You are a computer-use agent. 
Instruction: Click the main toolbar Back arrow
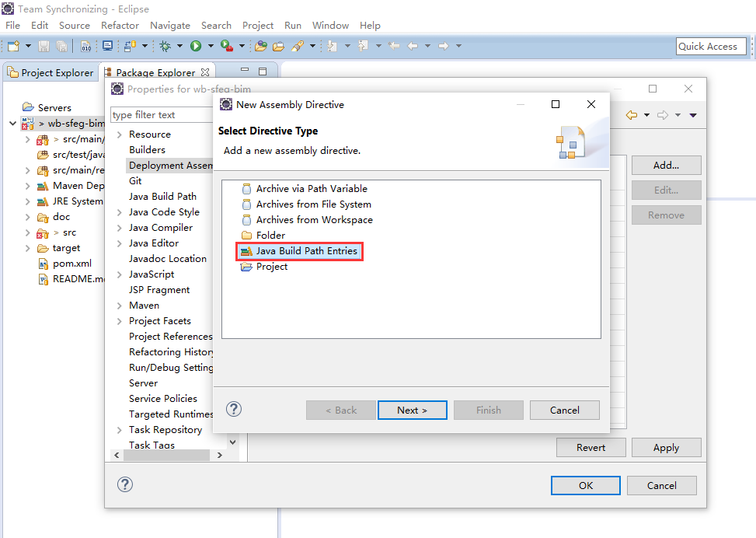point(413,46)
